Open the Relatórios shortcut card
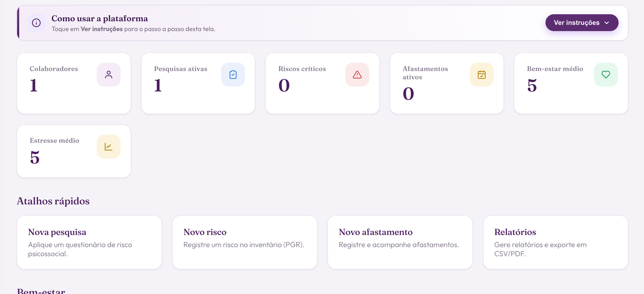The width and height of the screenshot is (644, 294). [x=556, y=242]
